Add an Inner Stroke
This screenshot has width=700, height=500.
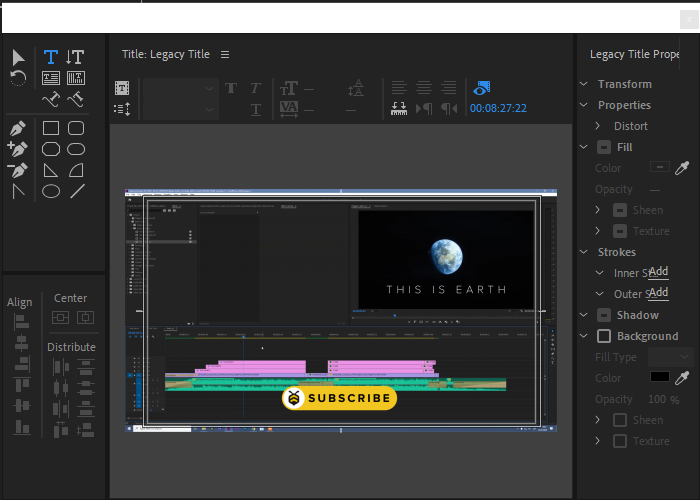point(658,272)
